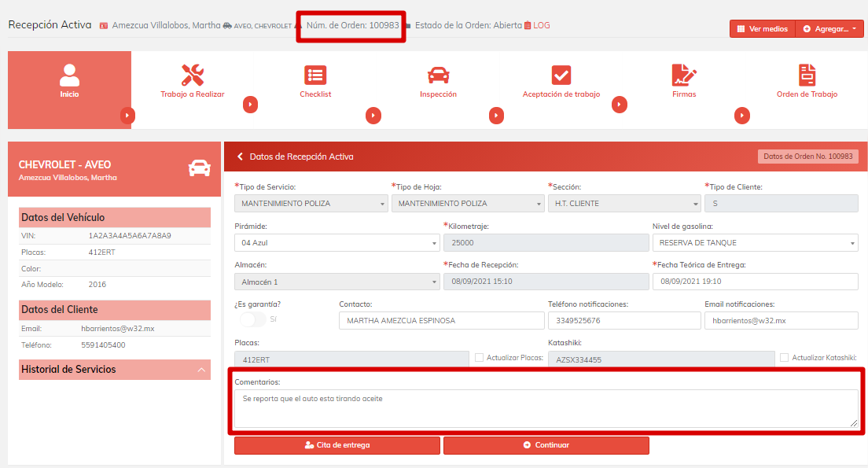Click the Cita de entrega button

click(337, 445)
